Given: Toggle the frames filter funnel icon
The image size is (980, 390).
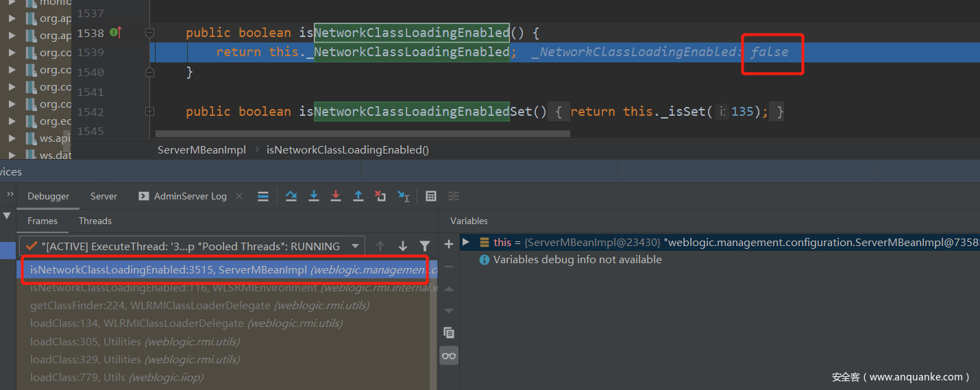Looking at the screenshot, I should [x=425, y=246].
